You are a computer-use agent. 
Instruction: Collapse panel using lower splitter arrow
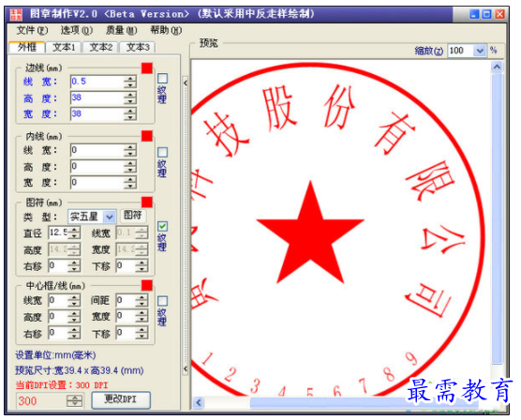[186, 368]
